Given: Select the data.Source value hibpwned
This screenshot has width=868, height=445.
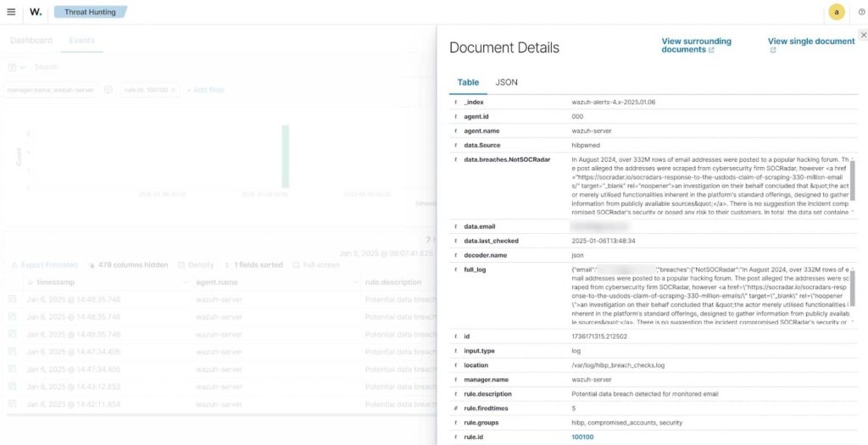Looking at the screenshot, I should coord(586,146).
